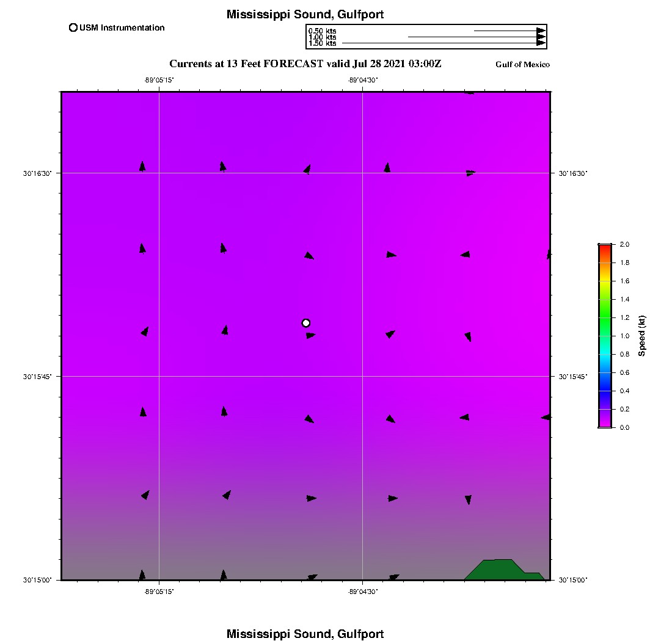Click where the 30°15'45" and -89°04'30" gridlines cross
The height and width of the screenshot is (641, 672).
(x=363, y=376)
